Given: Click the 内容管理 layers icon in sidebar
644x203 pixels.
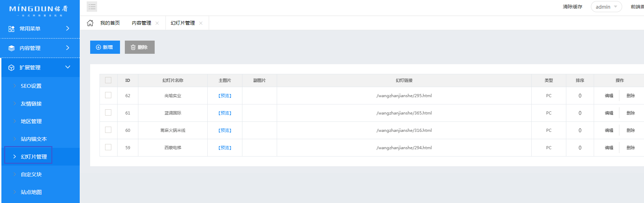Looking at the screenshot, I should point(11,48).
